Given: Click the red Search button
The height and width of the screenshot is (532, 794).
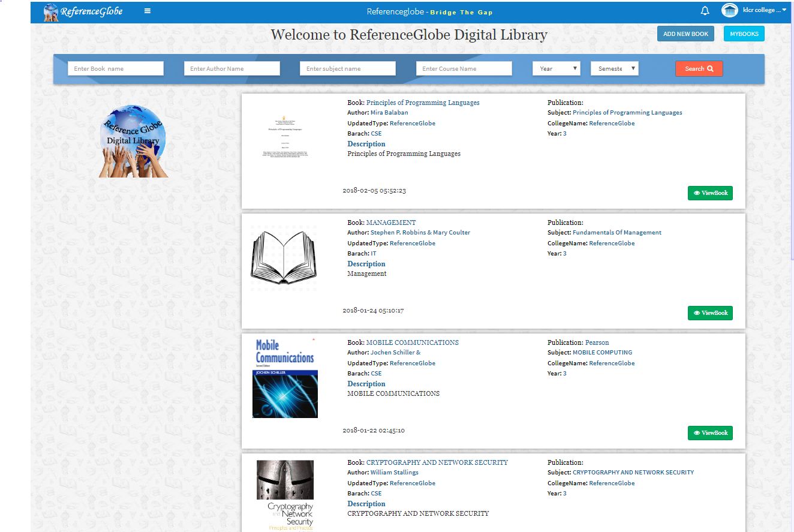Looking at the screenshot, I should point(699,68).
